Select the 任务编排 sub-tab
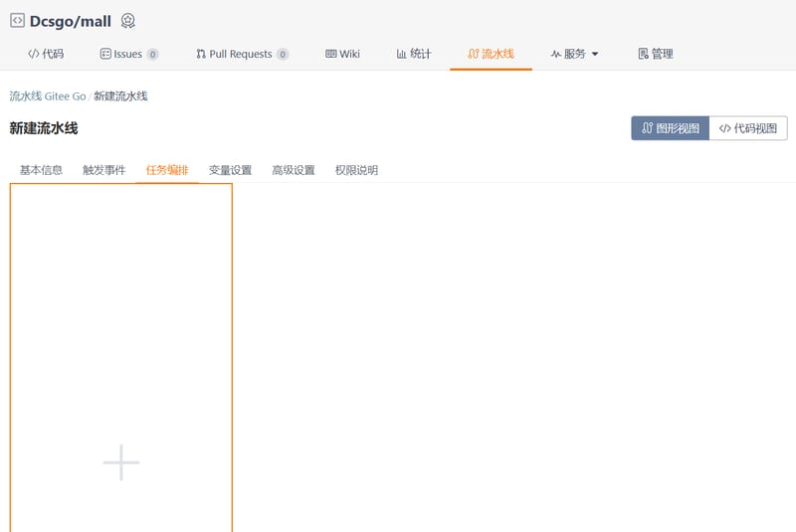Image resolution: width=796 pixels, height=532 pixels. pyautogui.click(x=167, y=170)
